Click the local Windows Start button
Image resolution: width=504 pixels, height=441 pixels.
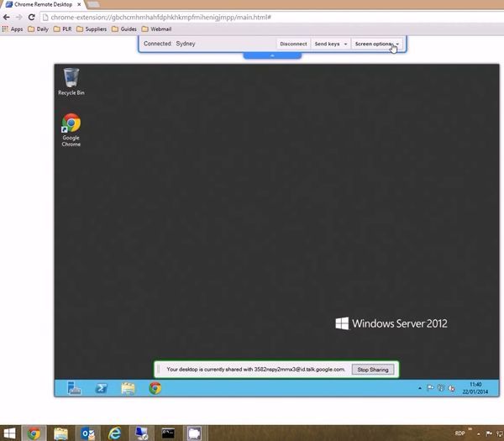tap(8, 433)
